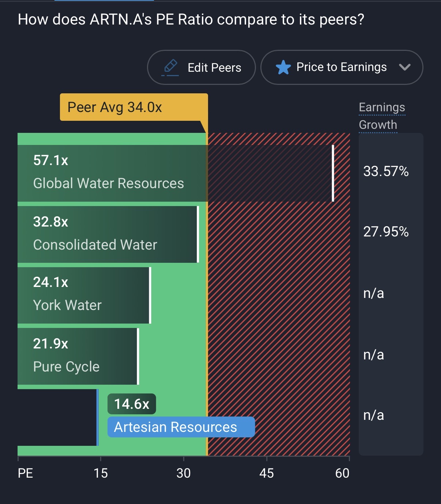Click the PE axis label
The height and width of the screenshot is (504, 441).
tap(25, 473)
